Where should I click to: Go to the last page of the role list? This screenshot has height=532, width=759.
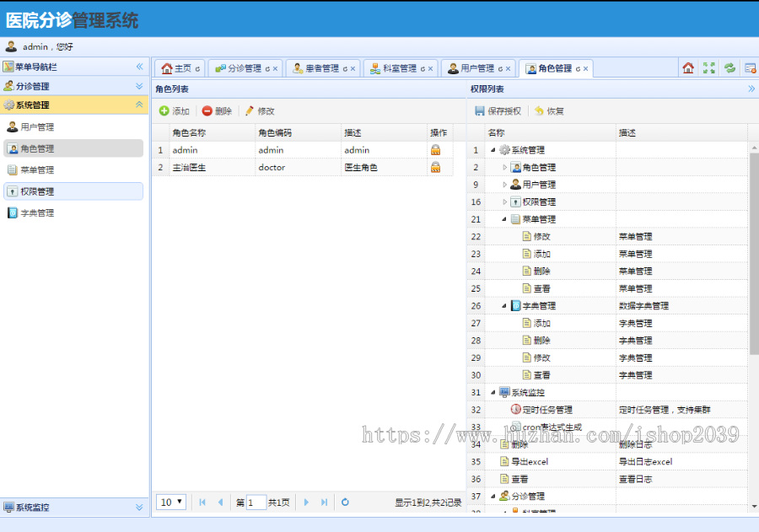325,502
